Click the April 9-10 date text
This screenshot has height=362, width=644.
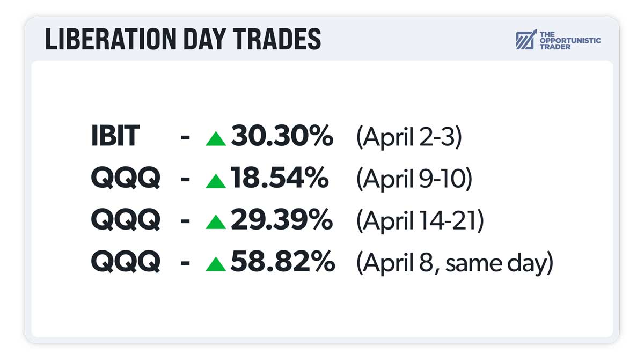coord(414,180)
